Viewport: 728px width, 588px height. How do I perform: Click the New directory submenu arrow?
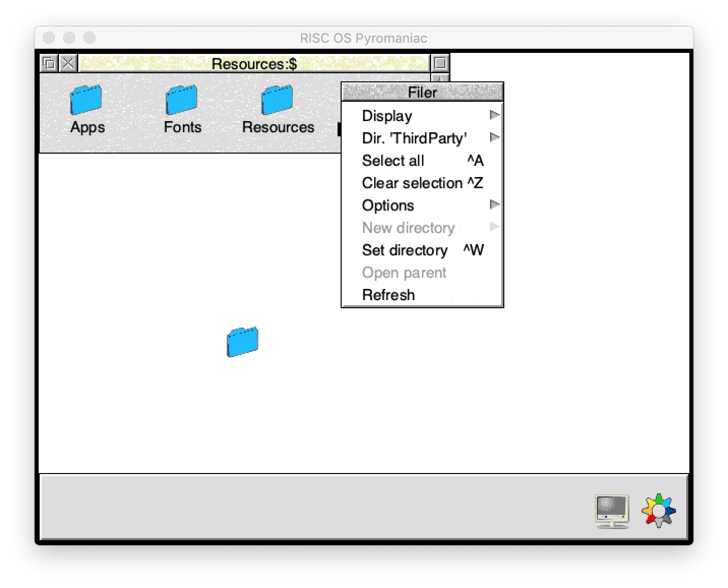(494, 227)
